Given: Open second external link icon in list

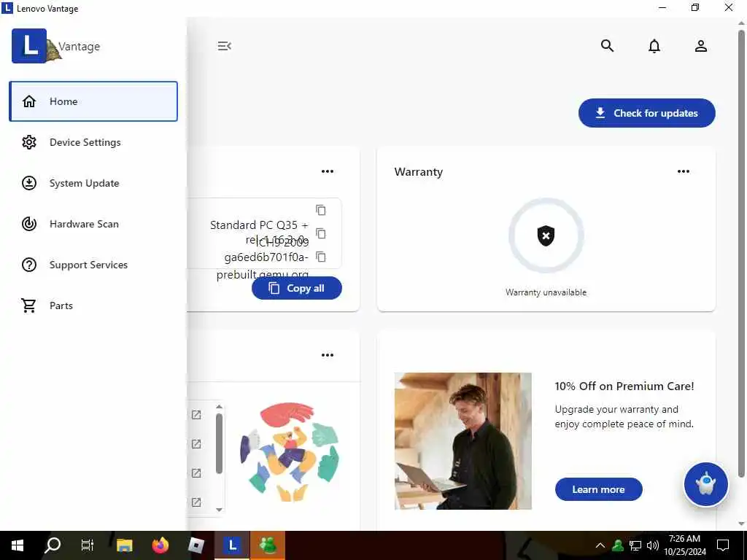Looking at the screenshot, I should coord(196,444).
